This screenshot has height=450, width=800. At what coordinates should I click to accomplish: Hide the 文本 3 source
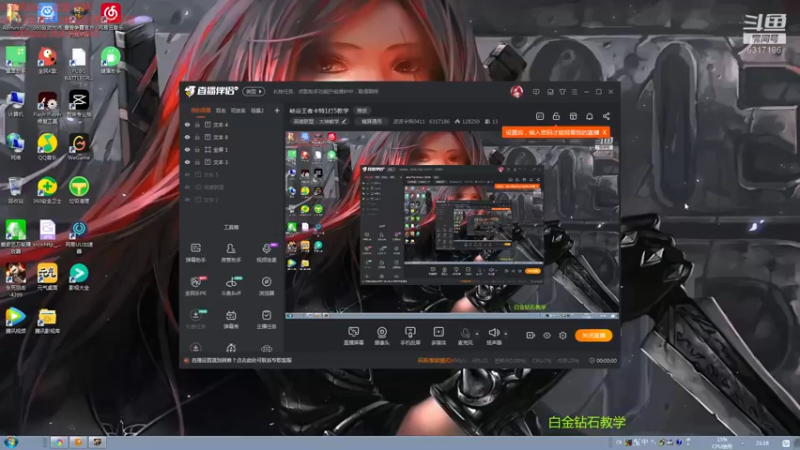[187, 162]
